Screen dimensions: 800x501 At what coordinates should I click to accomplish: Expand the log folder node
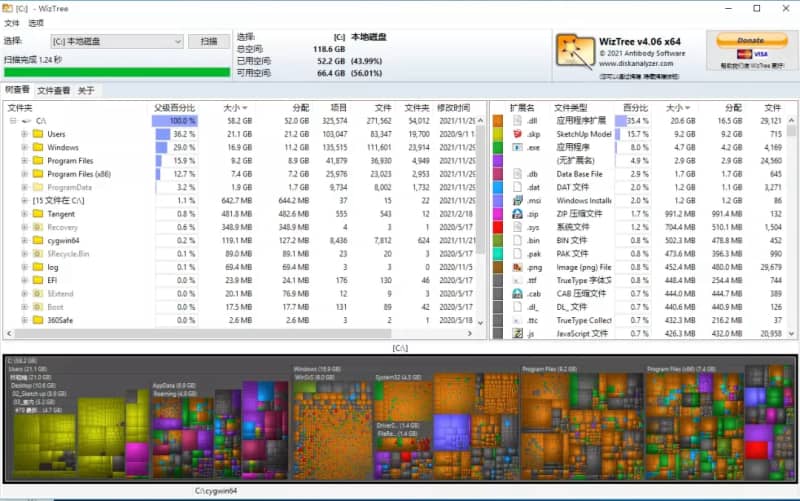pyautogui.click(x=24, y=267)
